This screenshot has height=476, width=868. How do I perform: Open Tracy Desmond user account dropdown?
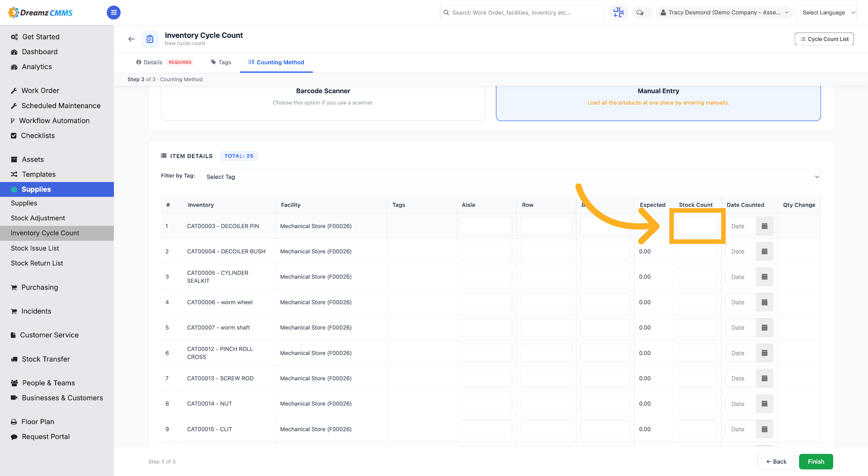tap(724, 13)
